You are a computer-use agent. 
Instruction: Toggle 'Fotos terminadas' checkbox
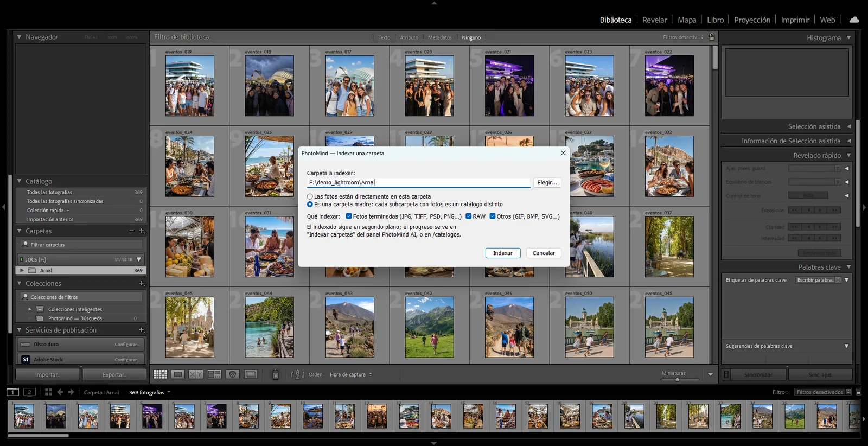point(349,216)
